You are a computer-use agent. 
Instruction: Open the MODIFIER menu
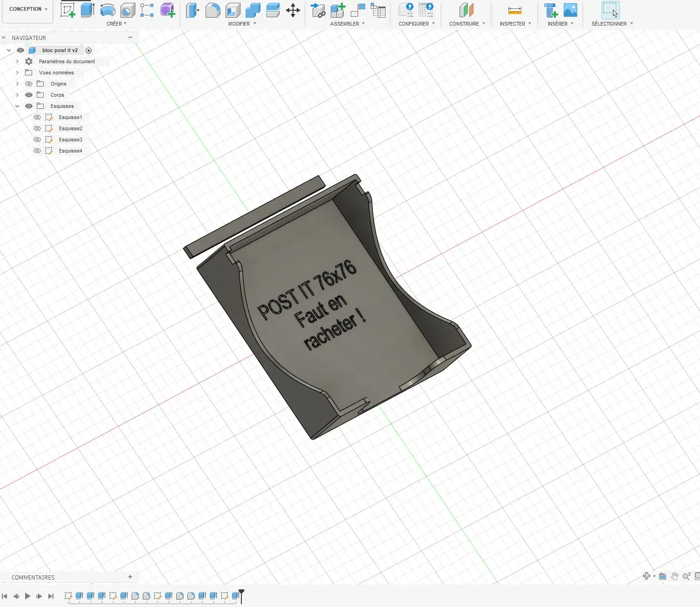(x=242, y=24)
